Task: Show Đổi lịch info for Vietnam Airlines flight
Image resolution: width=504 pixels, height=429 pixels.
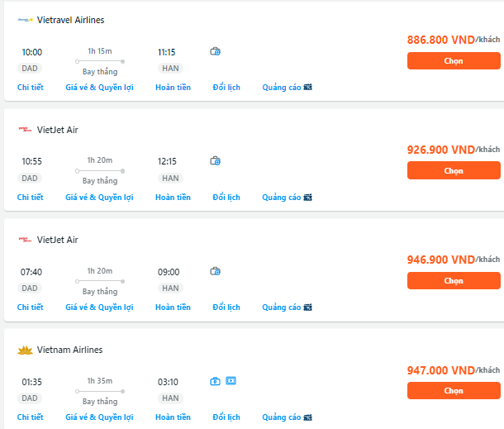Action: pos(226,417)
